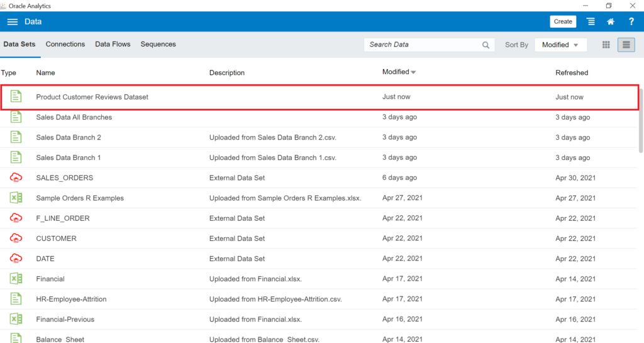The image size is (644, 343).
Task: Click 'Apr 30, 2021' refreshed date
Action: [575, 178]
